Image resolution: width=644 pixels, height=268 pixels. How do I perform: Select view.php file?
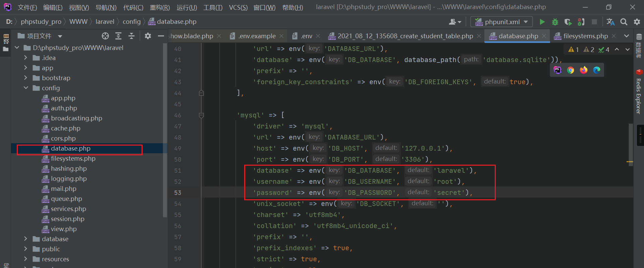click(64, 229)
